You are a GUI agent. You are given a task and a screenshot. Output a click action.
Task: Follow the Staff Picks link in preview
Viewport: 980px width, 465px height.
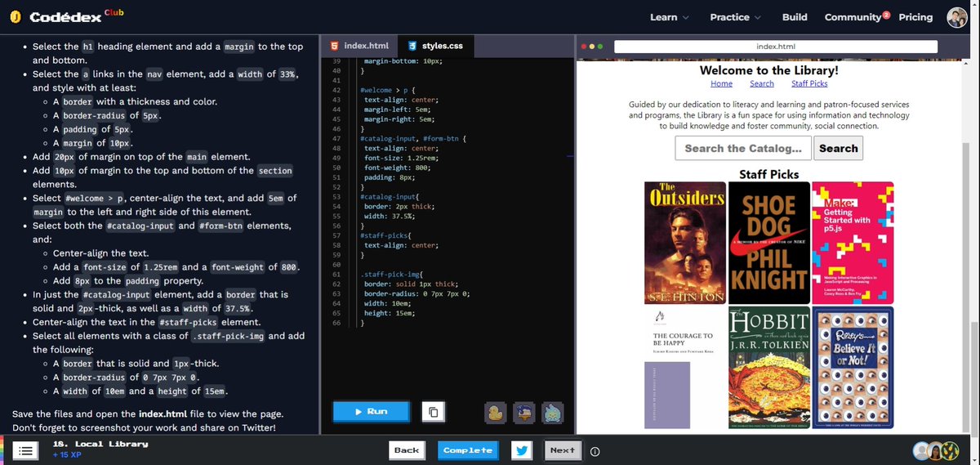(x=809, y=83)
